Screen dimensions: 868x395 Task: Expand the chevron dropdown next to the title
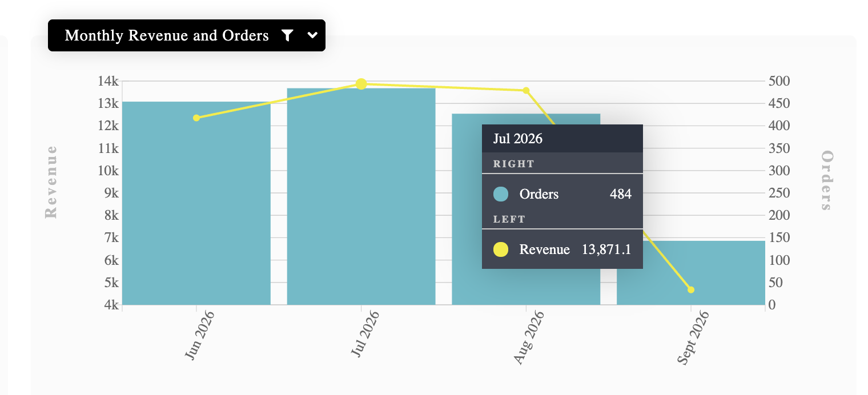tap(312, 35)
